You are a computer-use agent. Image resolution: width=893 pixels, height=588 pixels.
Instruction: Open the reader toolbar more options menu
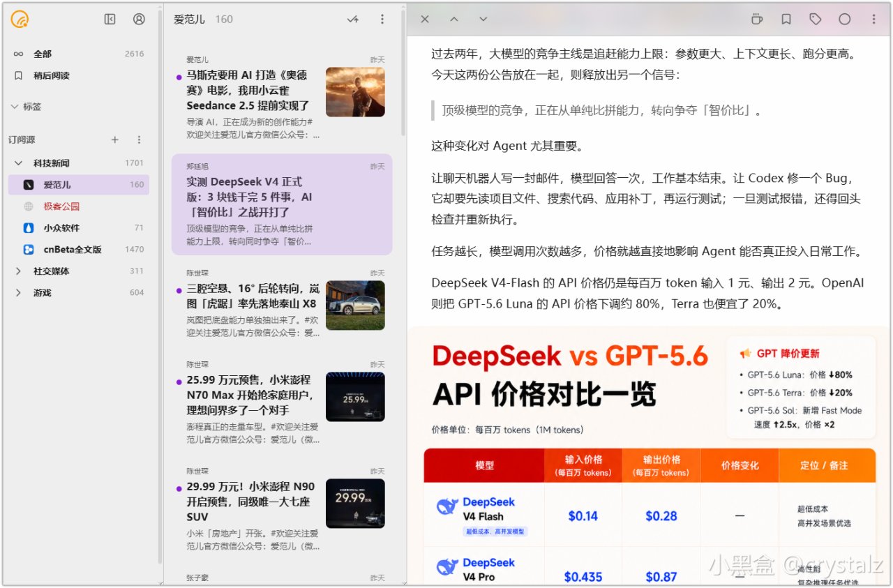(x=874, y=20)
